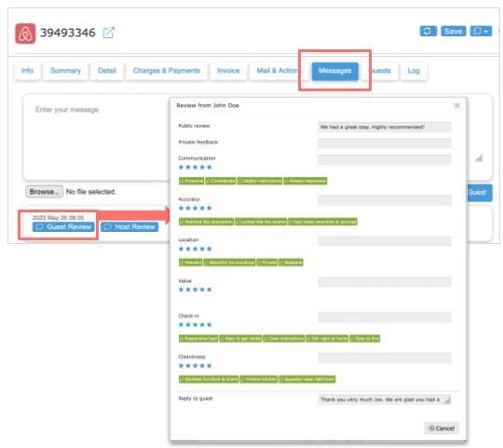This screenshot has height=448, width=503.
Task: Click the fifth Value rating star
Action: coord(210,290)
